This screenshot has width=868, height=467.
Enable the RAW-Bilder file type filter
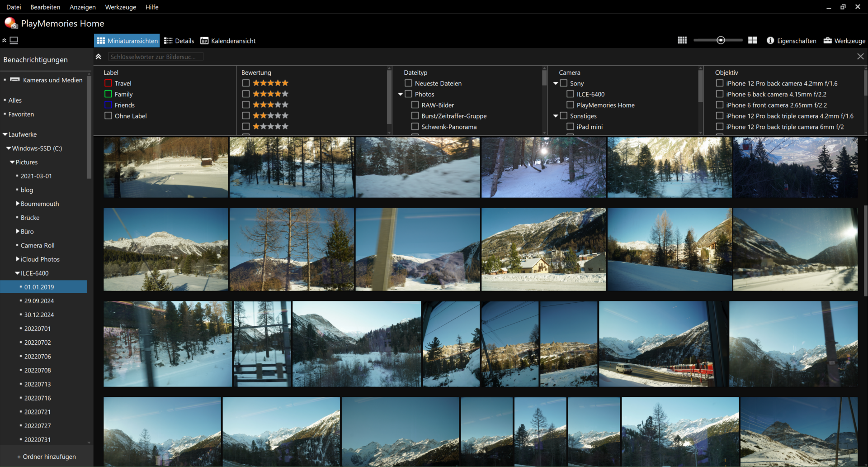pos(415,105)
